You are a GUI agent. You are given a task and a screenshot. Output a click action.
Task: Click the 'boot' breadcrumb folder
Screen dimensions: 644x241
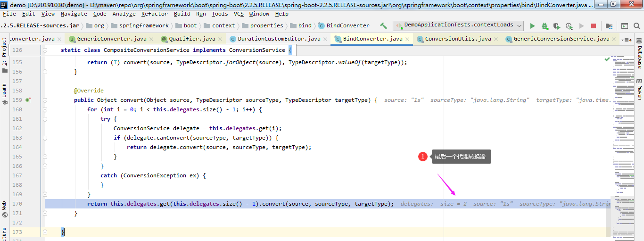tap(186, 25)
